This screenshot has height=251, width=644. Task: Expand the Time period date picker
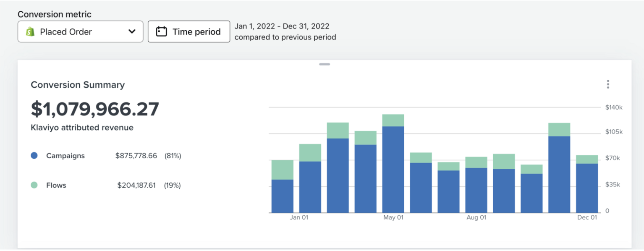click(x=189, y=31)
